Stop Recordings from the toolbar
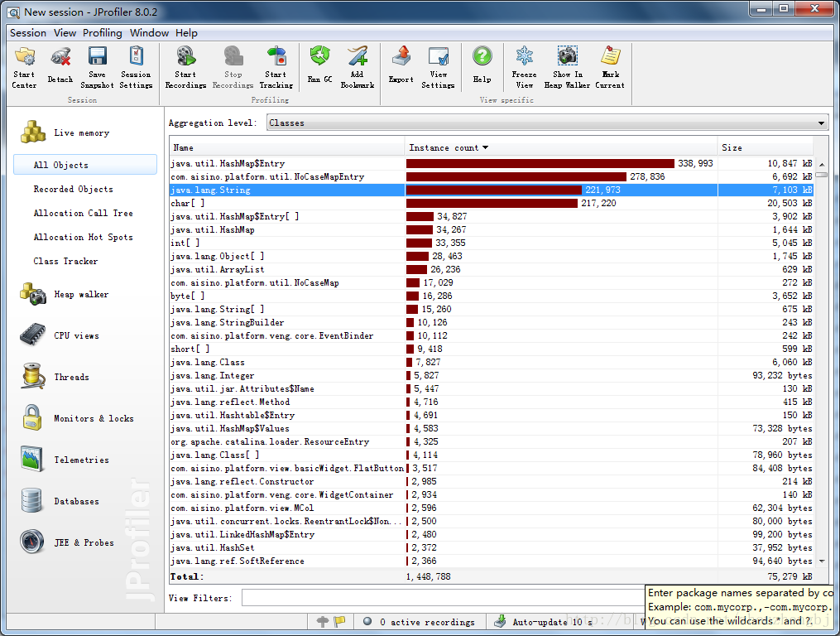The height and width of the screenshot is (636, 840). (x=233, y=68)
